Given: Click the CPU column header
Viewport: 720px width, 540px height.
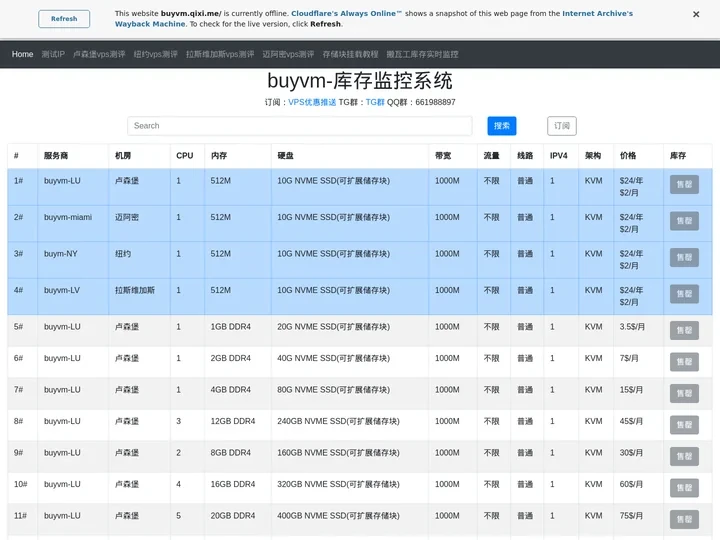Looking at the screenshot, I should [x=185, y=156].
